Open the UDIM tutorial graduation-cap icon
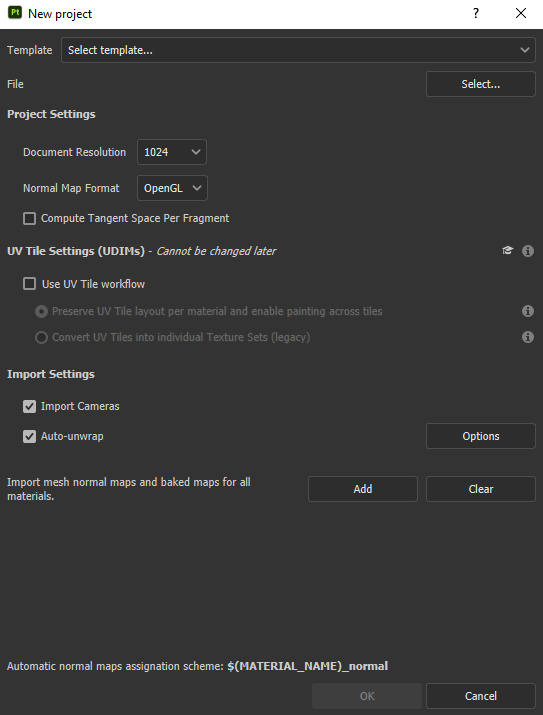 click(x=507, y=250)
